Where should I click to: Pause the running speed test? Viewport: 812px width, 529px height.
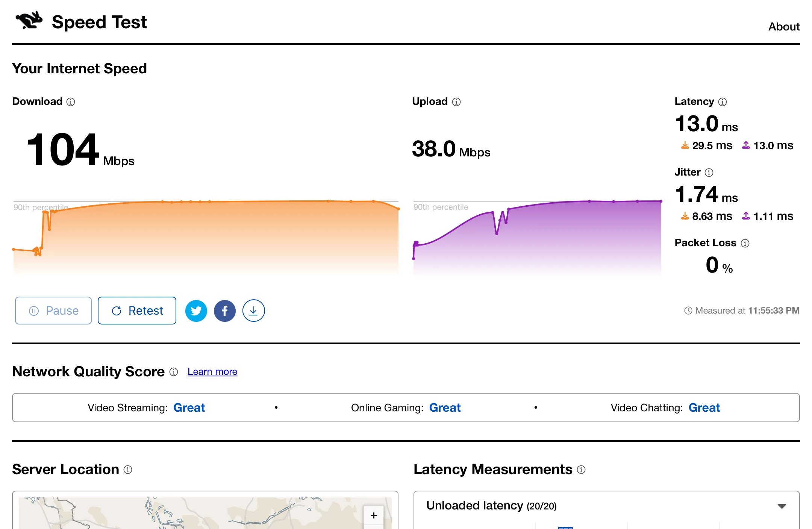pos(53,311)
